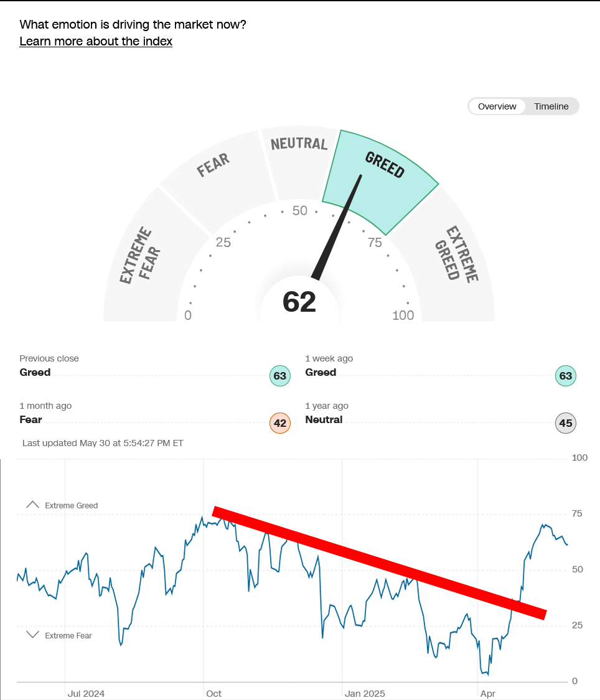Click the Last updated timestamp text
The image size is (600, 700).
(103, 443)
